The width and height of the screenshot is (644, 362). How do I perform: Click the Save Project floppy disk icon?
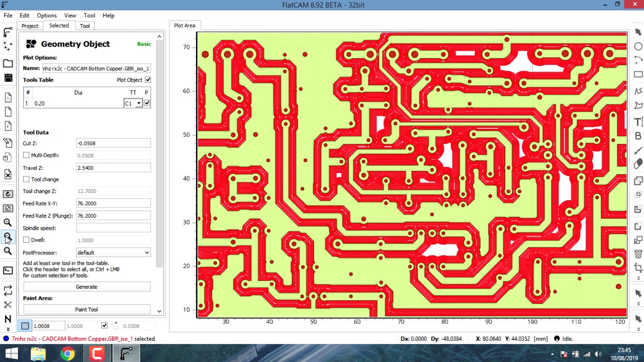tap(8, 78)
